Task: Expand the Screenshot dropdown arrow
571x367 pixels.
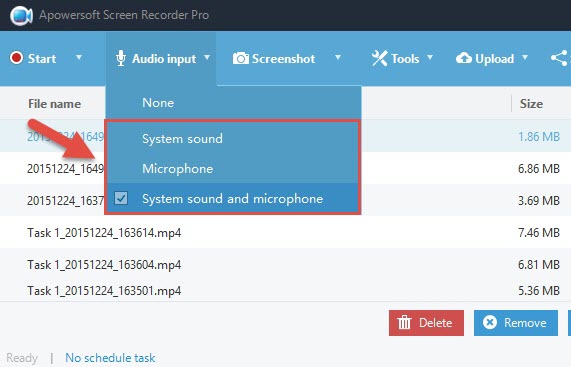Action: [x=338, y=58]
